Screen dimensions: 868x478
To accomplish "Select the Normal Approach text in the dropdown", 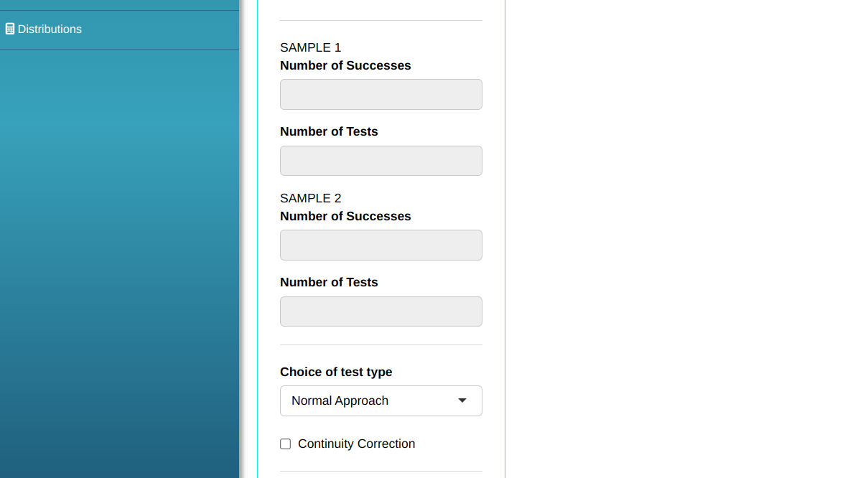I will coord(340,400).
